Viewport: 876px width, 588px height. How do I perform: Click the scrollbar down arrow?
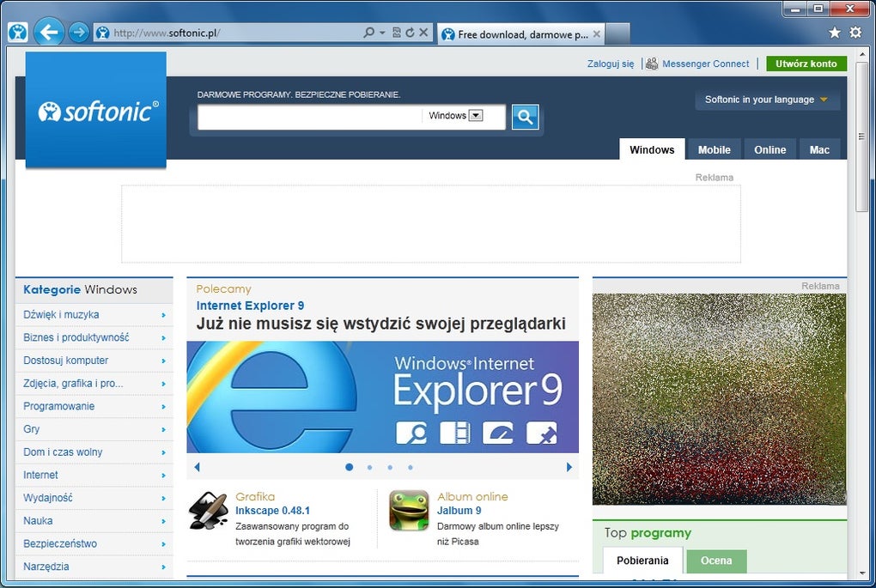click(x=861, y=573)
